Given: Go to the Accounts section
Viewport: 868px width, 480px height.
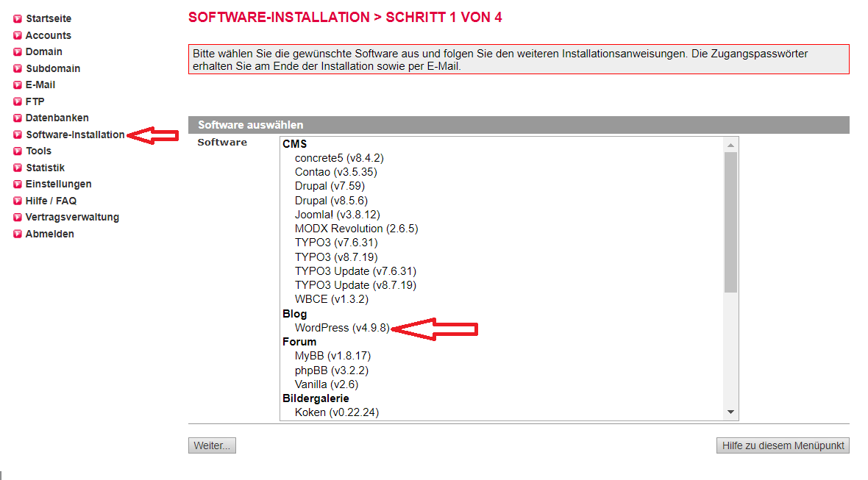Looking at the screenshot, I should click(48, 35).
